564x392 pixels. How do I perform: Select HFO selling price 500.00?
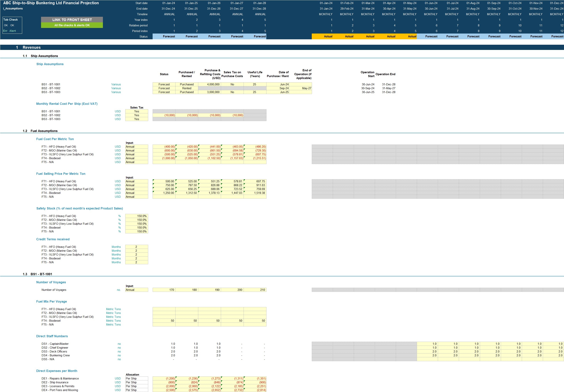pos(164,182)
